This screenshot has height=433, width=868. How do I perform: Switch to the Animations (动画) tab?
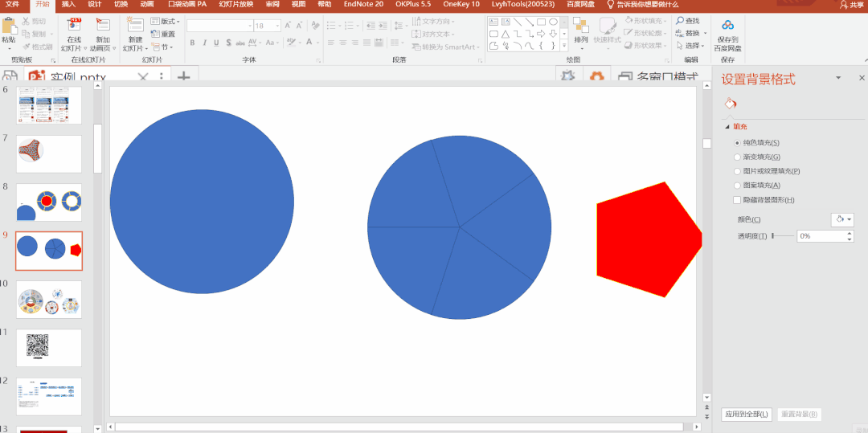pos(147,5)
